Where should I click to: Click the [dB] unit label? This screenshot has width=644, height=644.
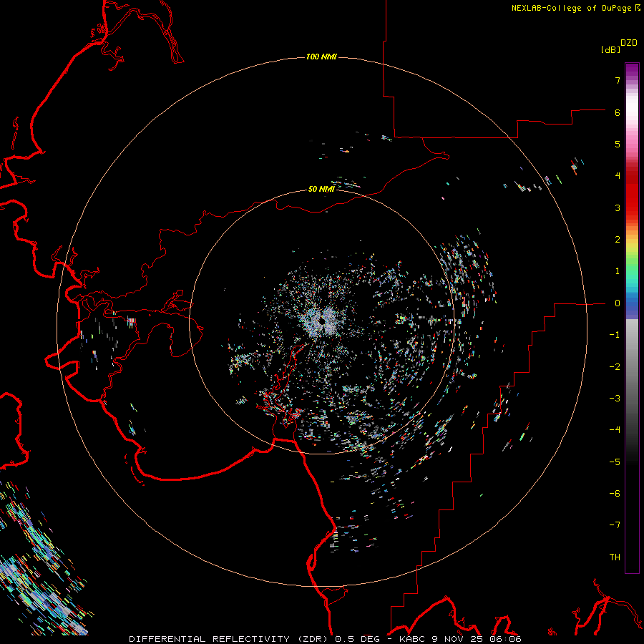[610, 49]
